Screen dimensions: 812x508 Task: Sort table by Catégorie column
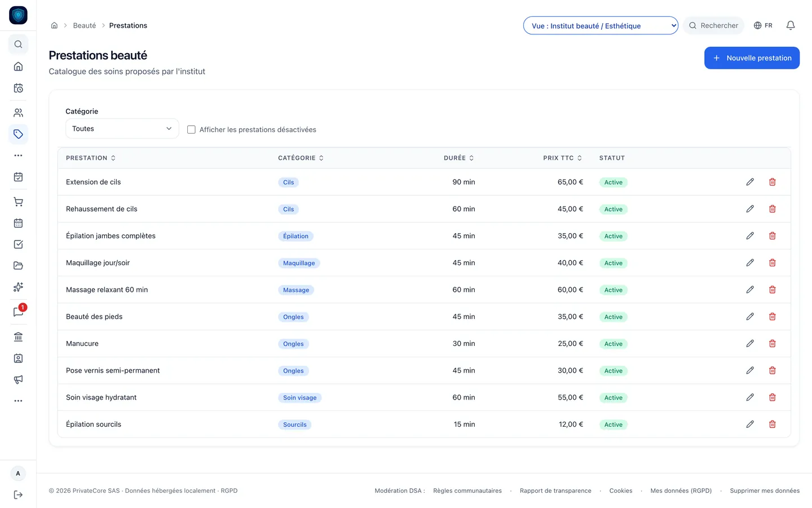301,158
